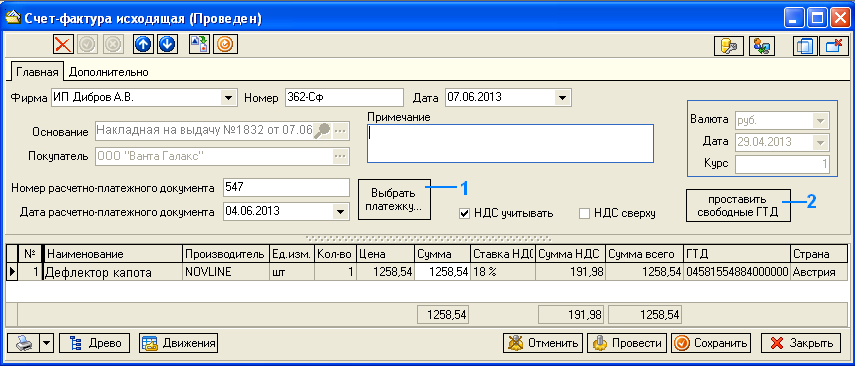Click the horizontal splitter grip above the table

click(430, 238)
